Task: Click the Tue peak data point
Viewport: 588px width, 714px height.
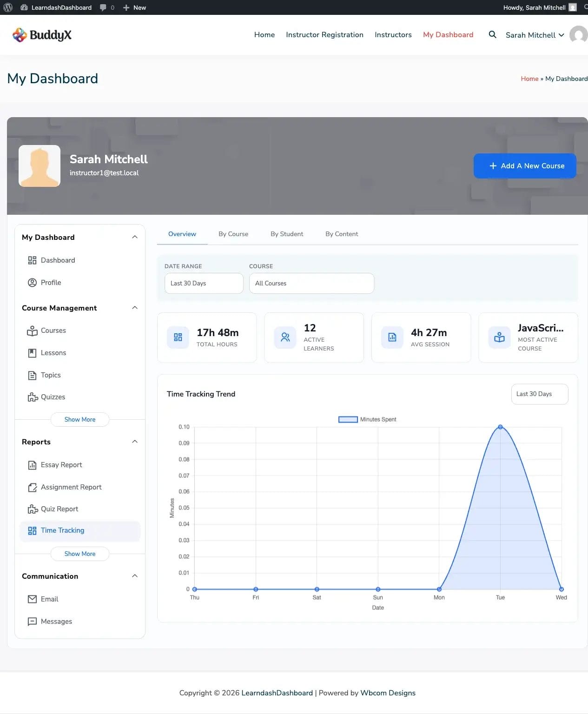Action: click(x=500, y=427)
